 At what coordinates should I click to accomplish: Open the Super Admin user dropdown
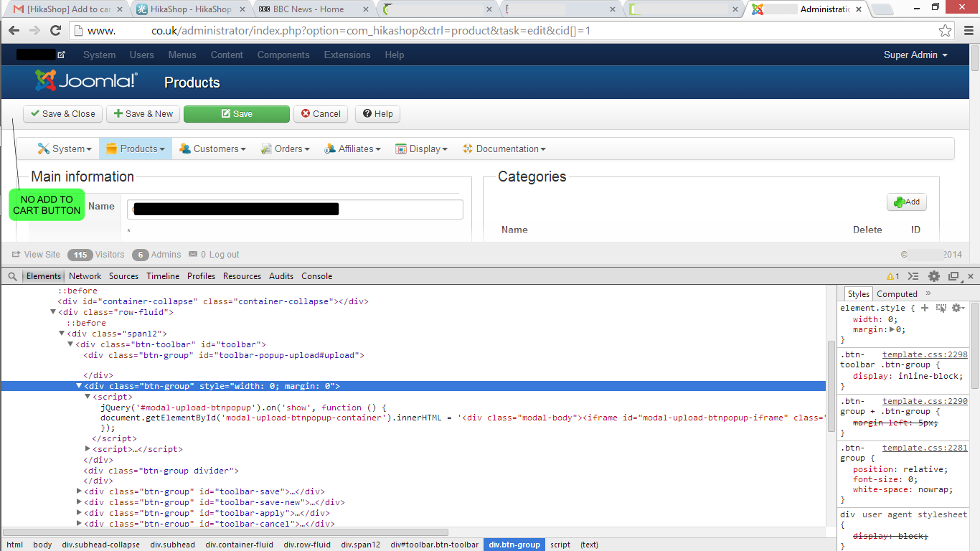pyautogui.click(x=915, y=55)
